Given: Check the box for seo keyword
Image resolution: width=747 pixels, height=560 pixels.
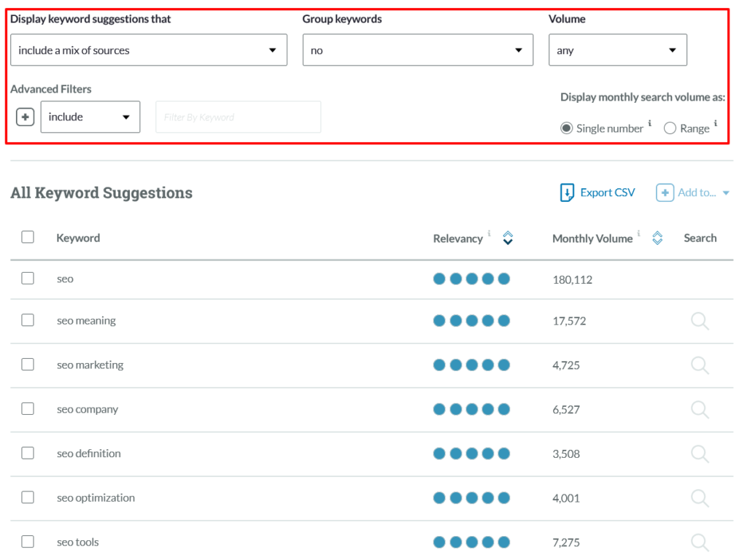Looking at the screenshot, I should (x=28, y=278).
